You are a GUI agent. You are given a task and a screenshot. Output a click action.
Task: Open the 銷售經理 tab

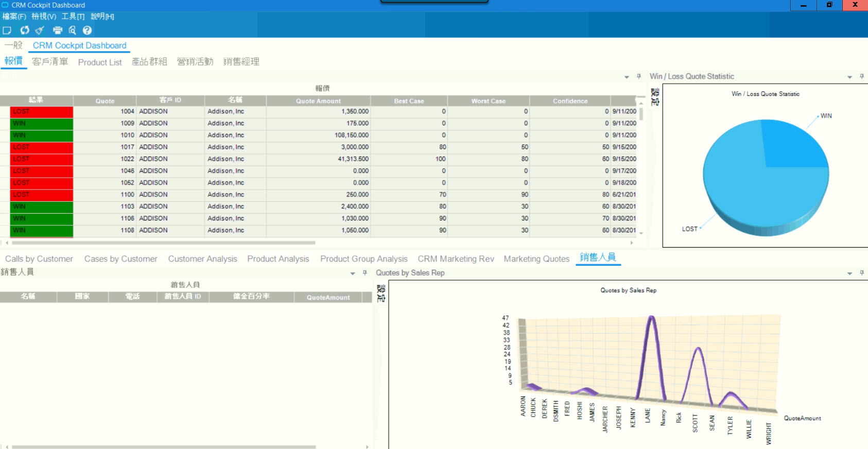[x=241, y=62]
